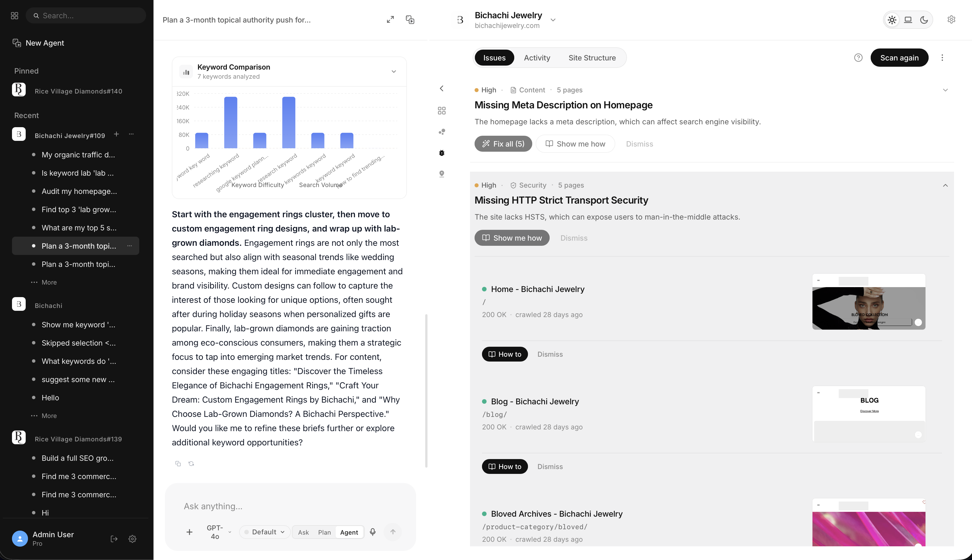Click the chat scrollbar
Image resolution: width=972 pixels, height=560 pixels.
[426, 391]
